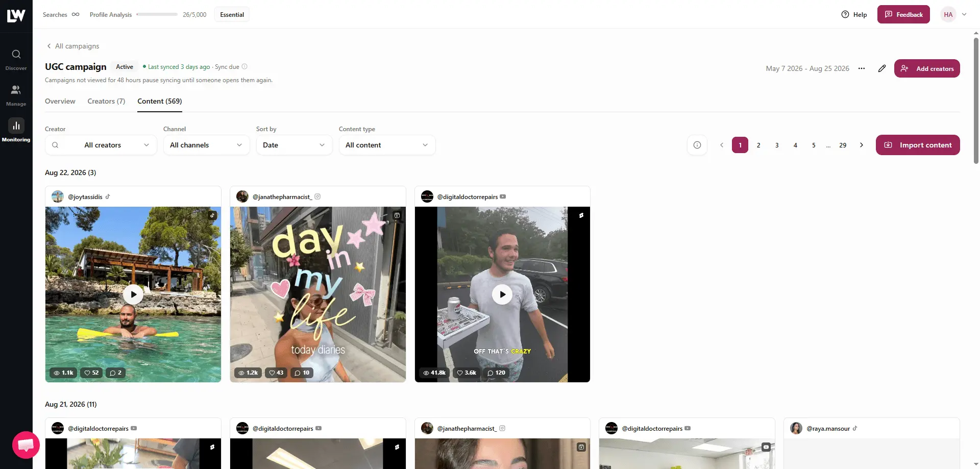This screenshot has height=469, width=980.
Task: Click the comments count on janathepharmacist_ post
Action: [302, 373]
